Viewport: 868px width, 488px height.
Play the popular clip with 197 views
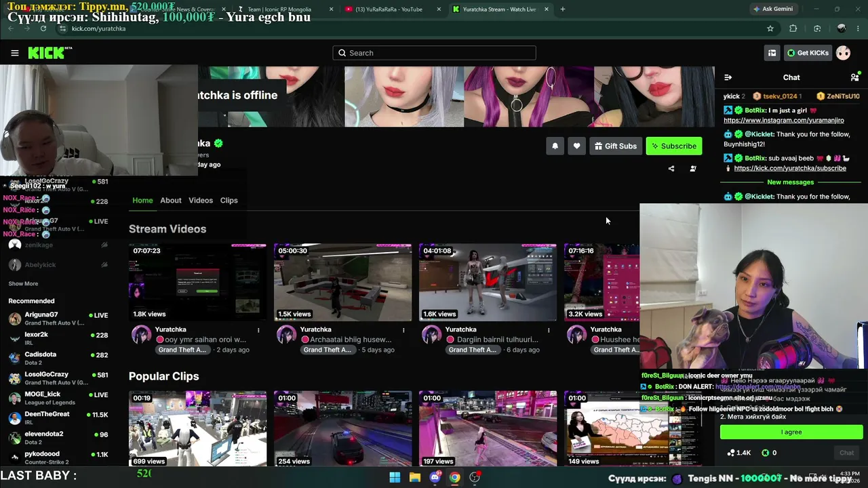488,428
